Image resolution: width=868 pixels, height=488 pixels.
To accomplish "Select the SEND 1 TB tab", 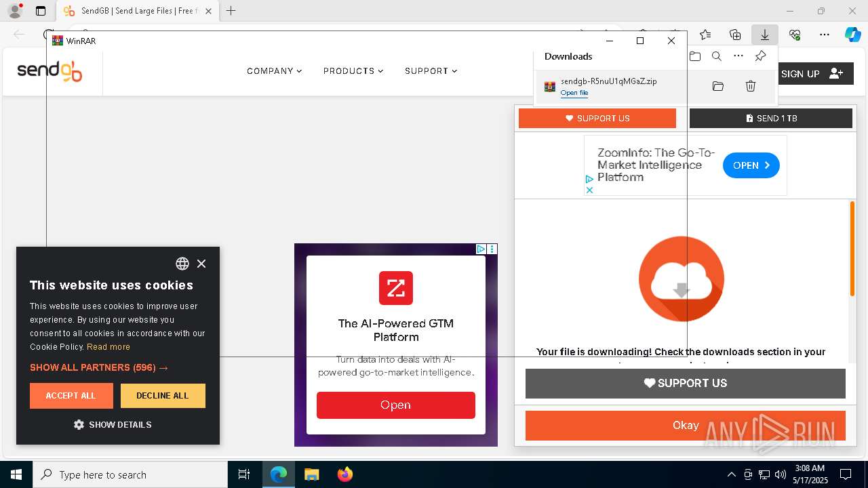I will tap(771, 118).
